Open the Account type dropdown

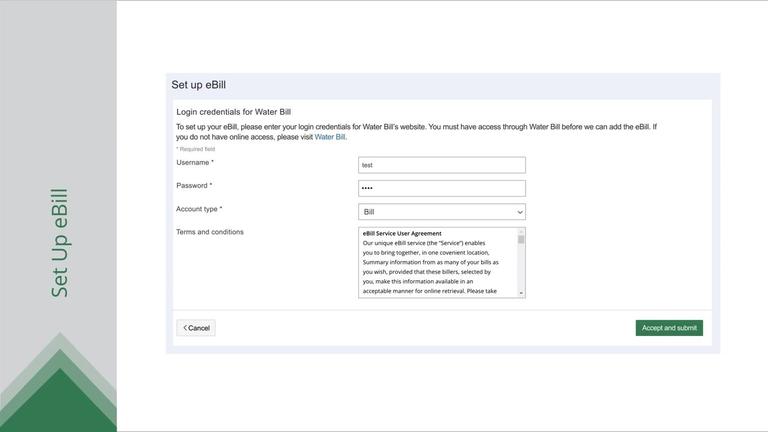(x=442, y=212)
